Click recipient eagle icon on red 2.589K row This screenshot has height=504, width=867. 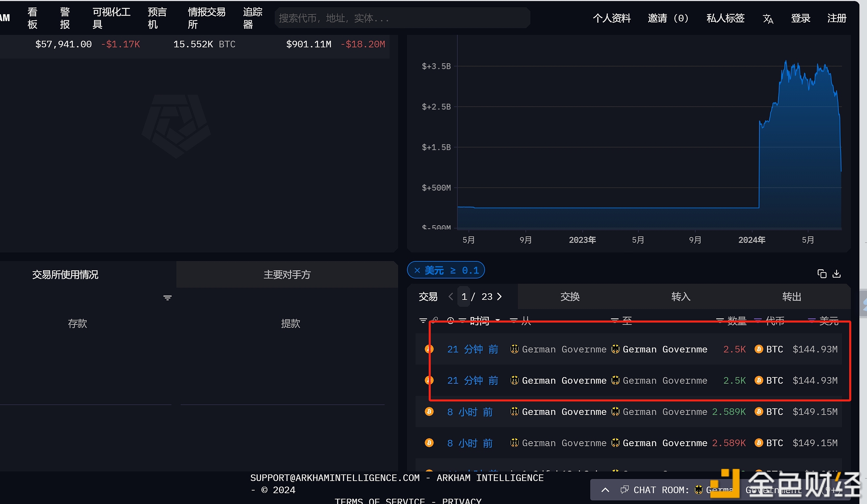615,443
